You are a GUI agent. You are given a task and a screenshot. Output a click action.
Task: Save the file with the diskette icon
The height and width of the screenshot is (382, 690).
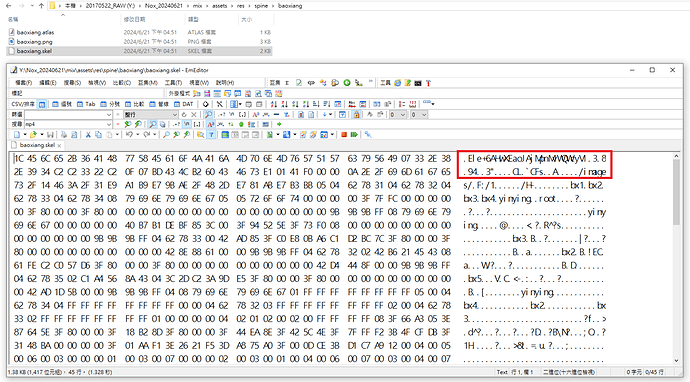coord(50,135)
